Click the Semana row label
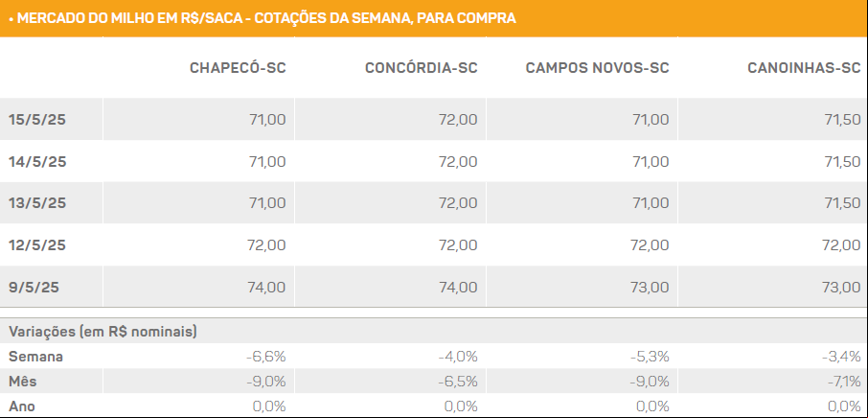The image size is (868, 418). coord(35,357)
